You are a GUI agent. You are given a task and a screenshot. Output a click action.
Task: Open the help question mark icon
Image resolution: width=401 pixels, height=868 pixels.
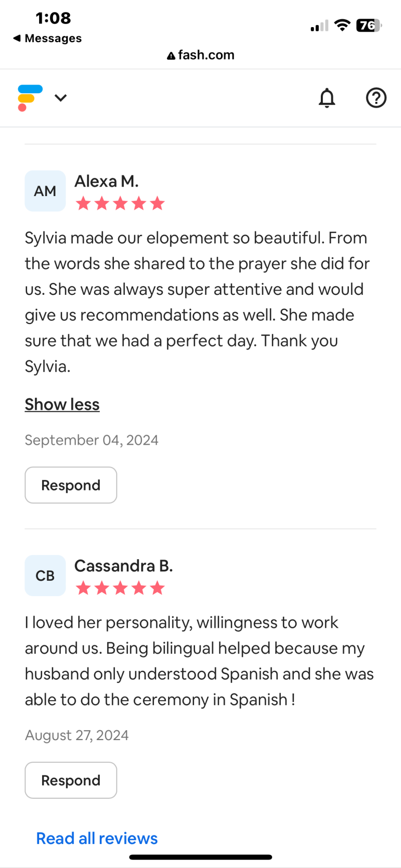[x=376, y=98]
